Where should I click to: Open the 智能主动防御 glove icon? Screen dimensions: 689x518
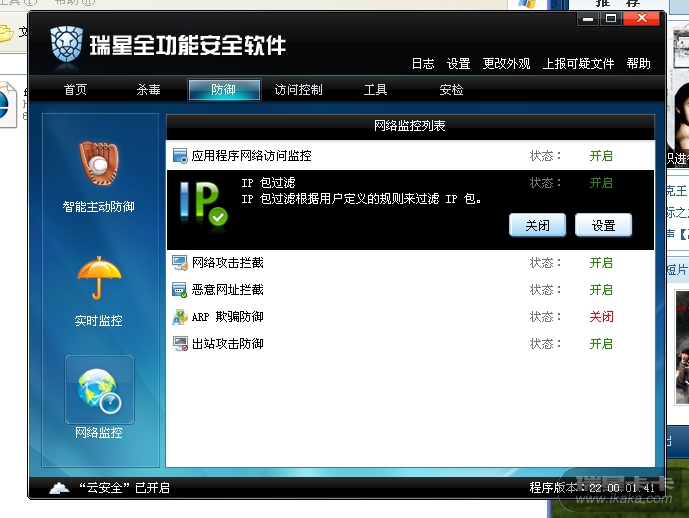99,163
